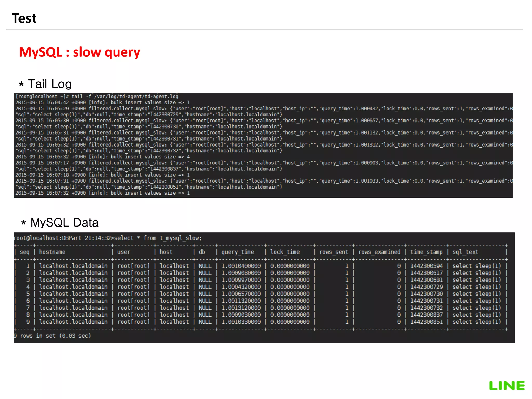
Task: Click 'root[root]' user cell in seq 5 row
Action: (134, 294)
